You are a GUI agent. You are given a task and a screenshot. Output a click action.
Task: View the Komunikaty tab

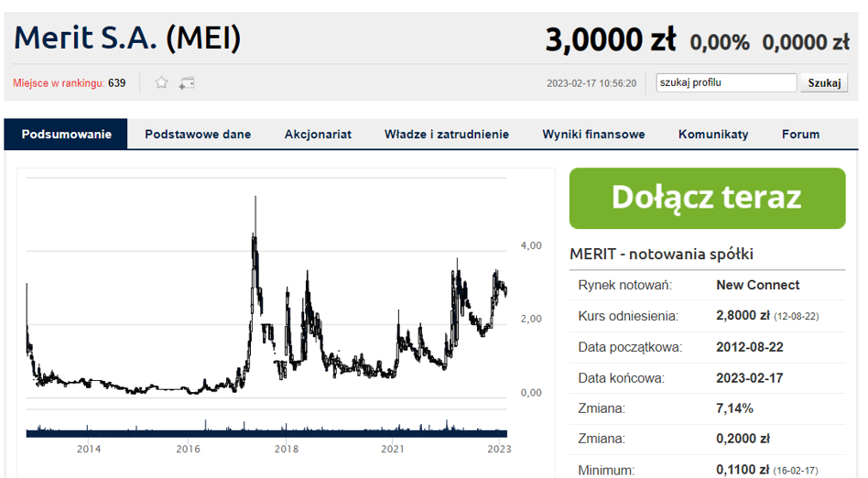tap(713, 134)
